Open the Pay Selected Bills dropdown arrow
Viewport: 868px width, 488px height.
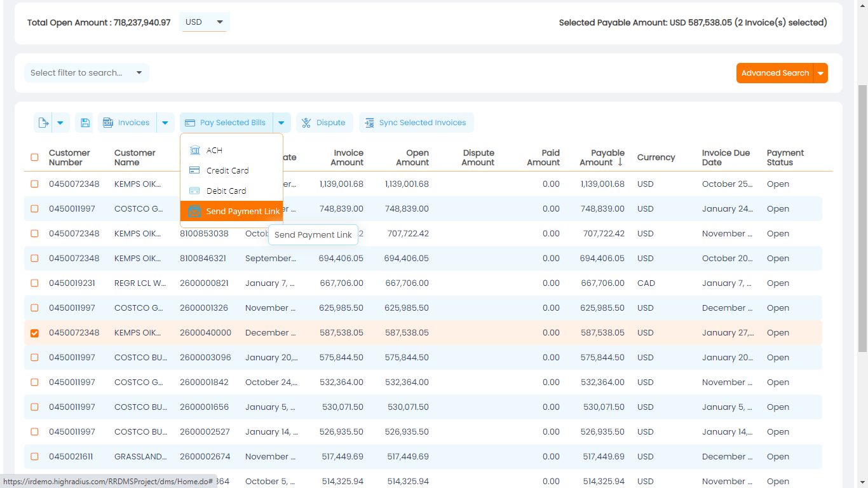click(x=281, y=122)
